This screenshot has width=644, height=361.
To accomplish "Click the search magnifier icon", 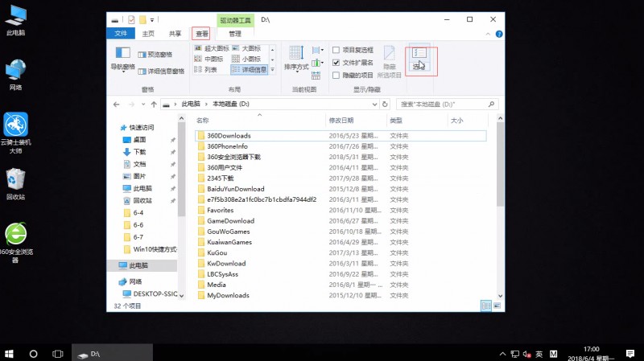I will tap(491, 105).
